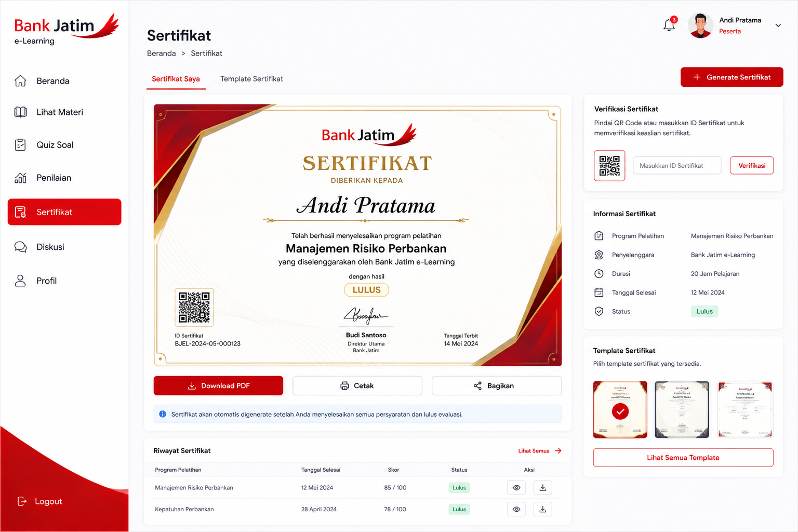The image size is (798, 532).
Task: Open the notification bell
Action: pyautogui.click(x=669, y=25)
